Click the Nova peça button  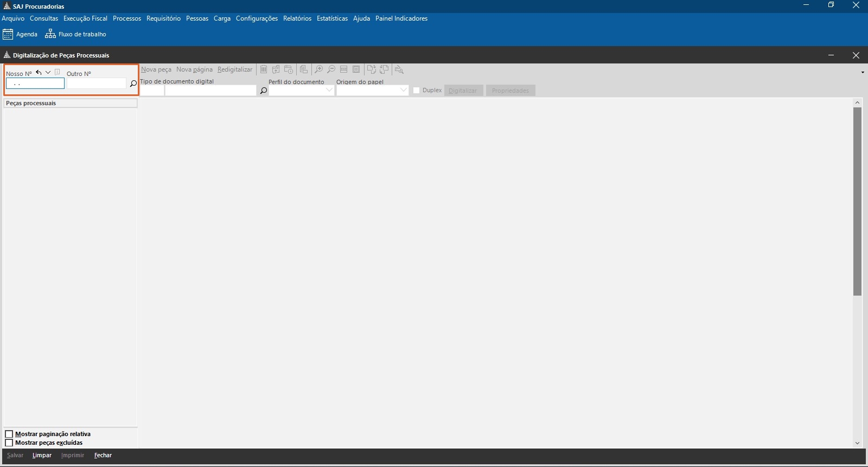tap(156, 69)
